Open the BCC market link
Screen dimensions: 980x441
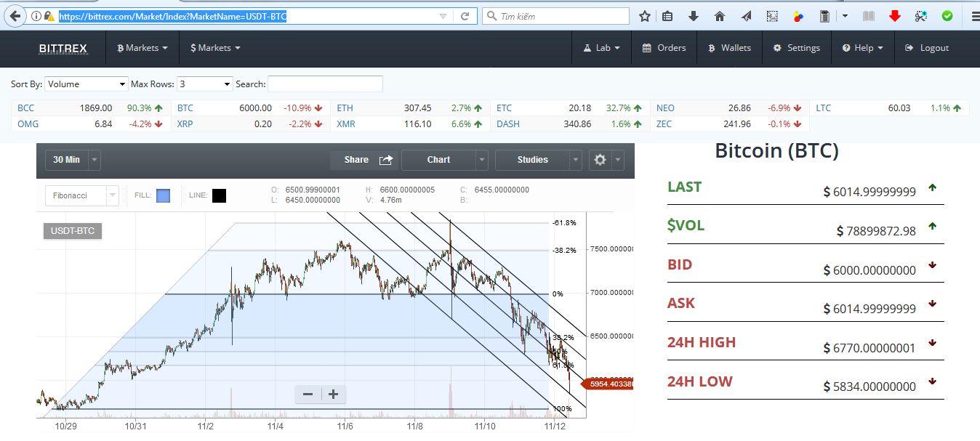(25, 108)
